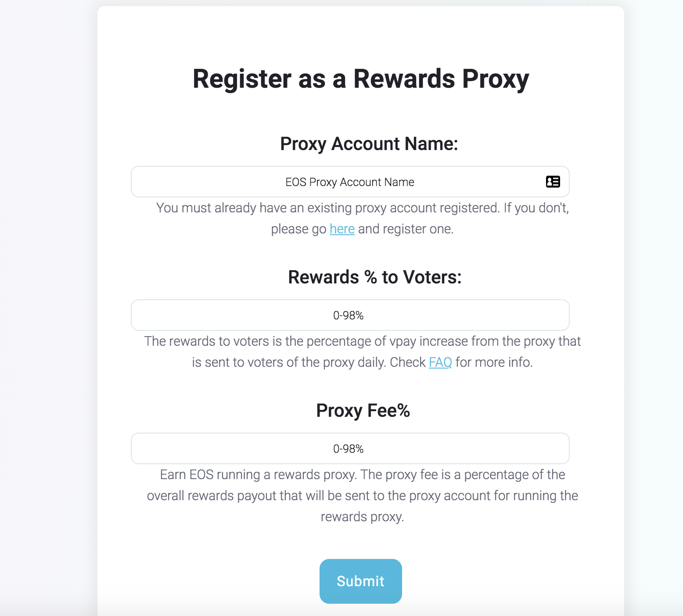The height and width of the screenshot is (616, 683).
Task: Click the "rewards to voters is the percentage" description
Action: click(362, 341)
